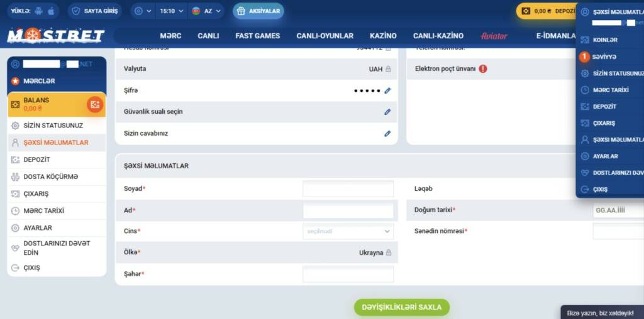Click the Android download icon
This screenshot has height=319, width=644.
tap(39, 11)
